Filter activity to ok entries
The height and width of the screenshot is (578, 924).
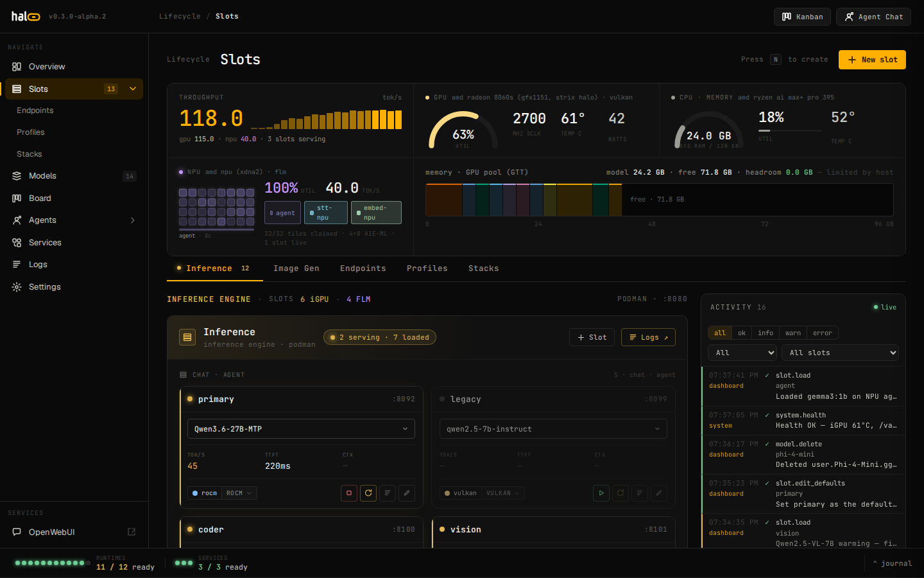click(742, 333)
